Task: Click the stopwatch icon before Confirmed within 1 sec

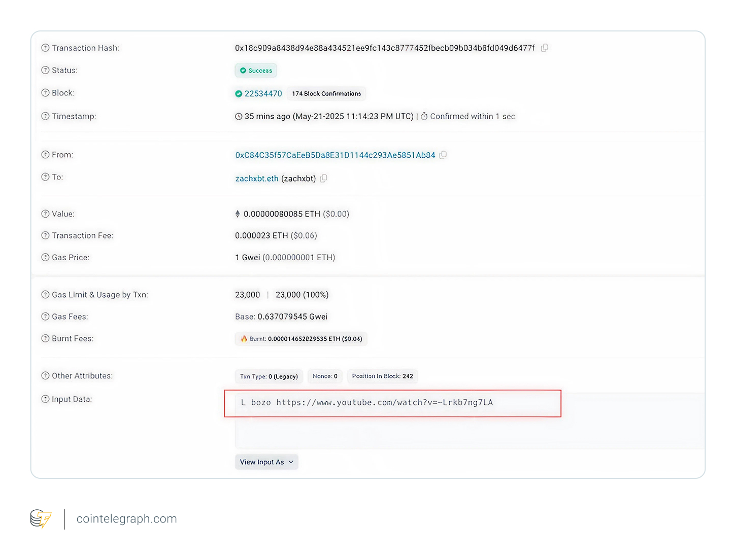Action: coord(424,116)
